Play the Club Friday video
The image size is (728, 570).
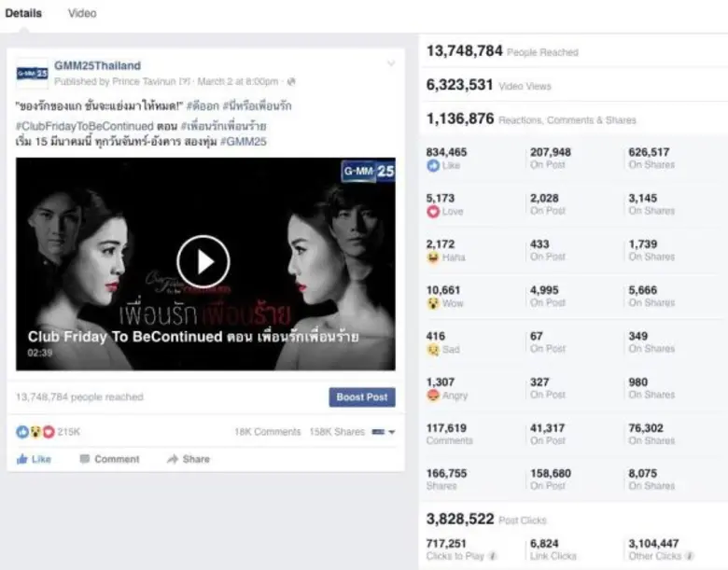203,261
